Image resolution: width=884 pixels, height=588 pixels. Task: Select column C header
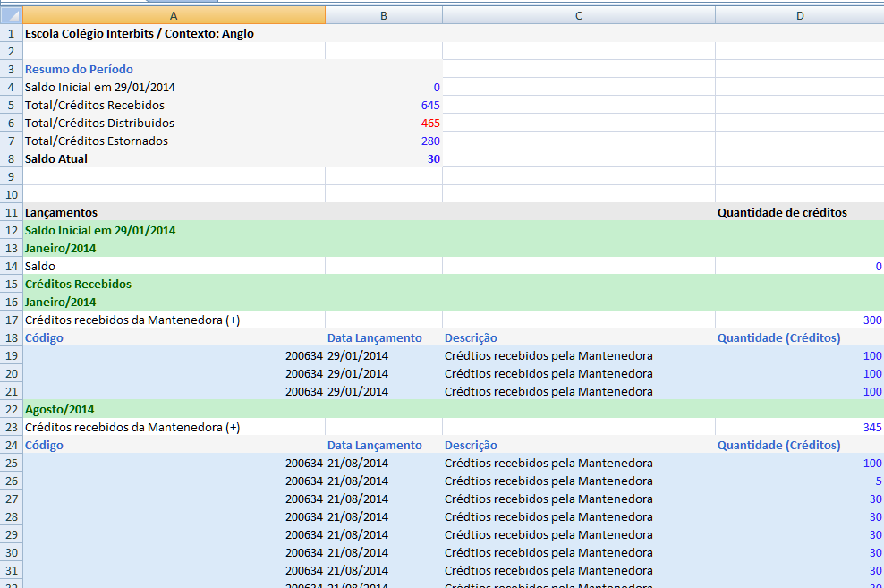tap(578, 16)
